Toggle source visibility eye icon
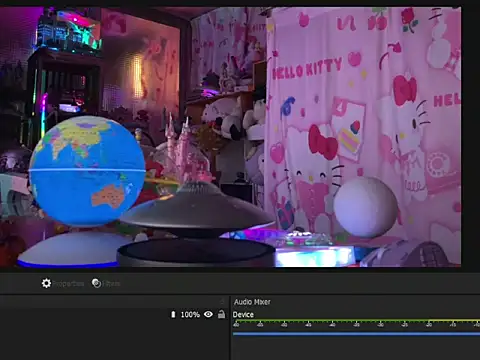Screen dimensions: 480x360 (x=208, y=314)
